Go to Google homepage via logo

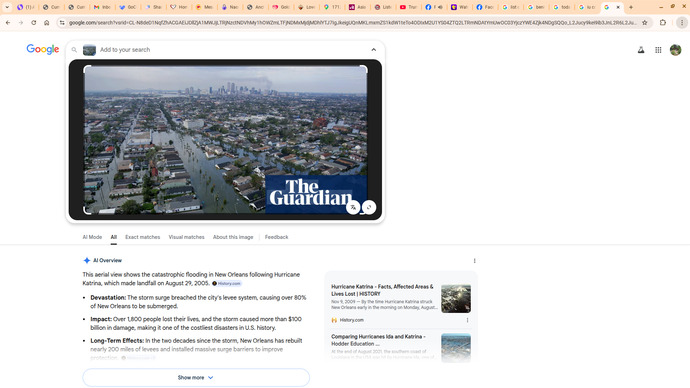tap(43, 49)
